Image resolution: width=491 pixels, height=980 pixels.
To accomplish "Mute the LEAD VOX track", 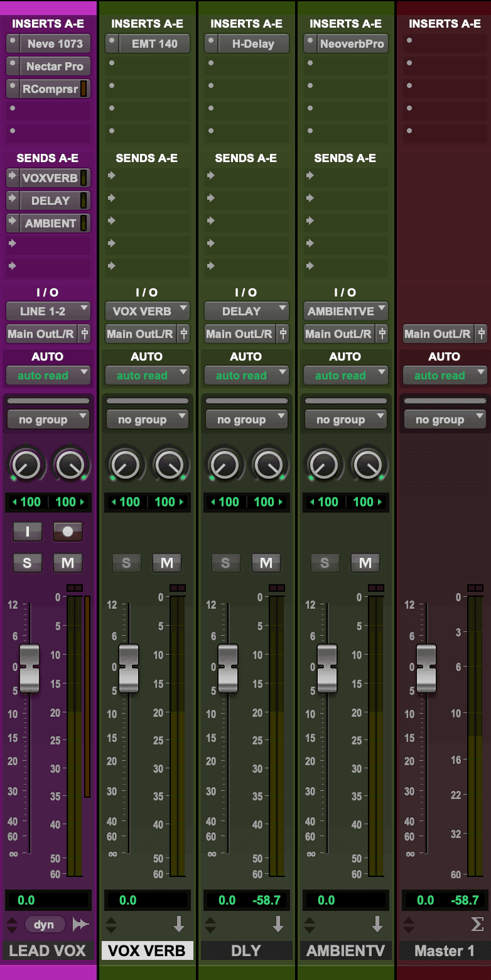I will [68, 563].
